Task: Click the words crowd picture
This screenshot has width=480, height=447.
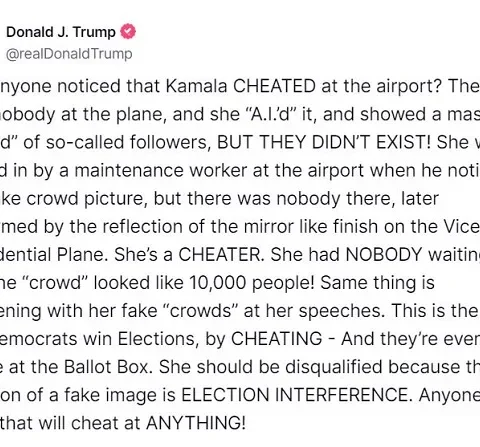Action: 87,199
